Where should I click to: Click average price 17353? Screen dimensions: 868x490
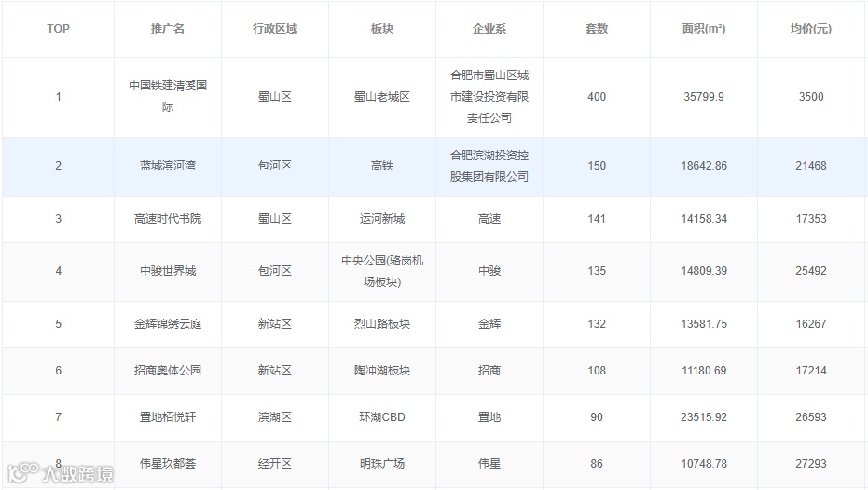(811, 219)
